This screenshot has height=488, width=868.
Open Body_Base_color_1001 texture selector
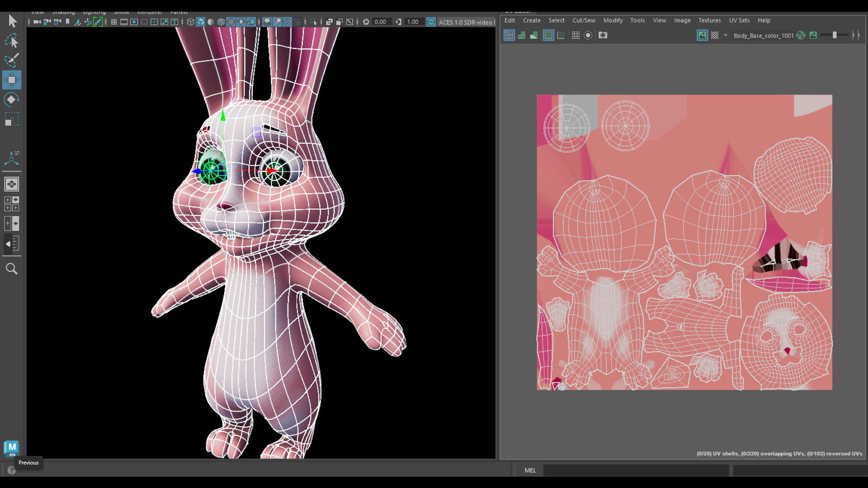tap(763, 35)
